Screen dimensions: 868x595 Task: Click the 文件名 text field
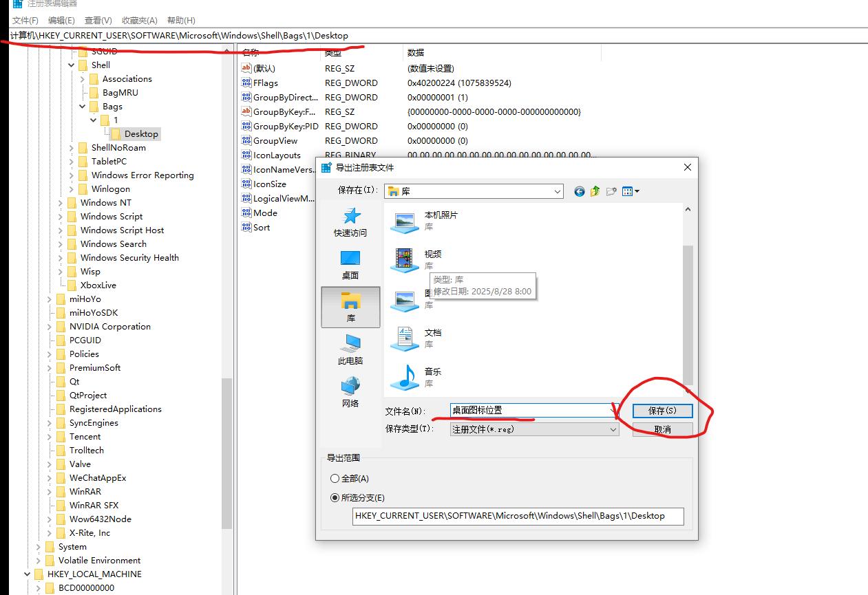(530, 411)
